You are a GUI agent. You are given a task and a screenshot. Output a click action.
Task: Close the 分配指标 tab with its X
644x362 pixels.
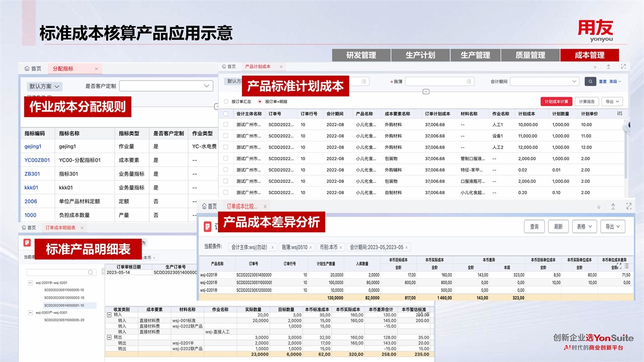97,69
